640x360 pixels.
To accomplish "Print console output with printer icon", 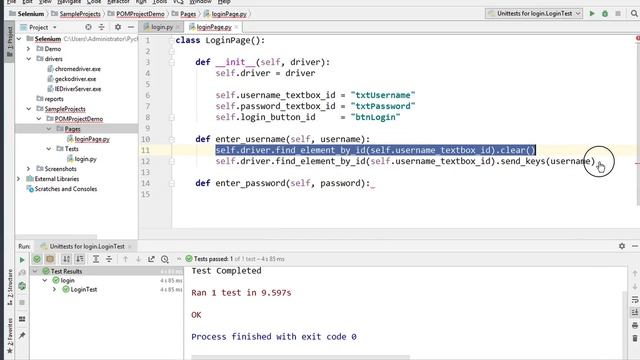I will 635,325.
